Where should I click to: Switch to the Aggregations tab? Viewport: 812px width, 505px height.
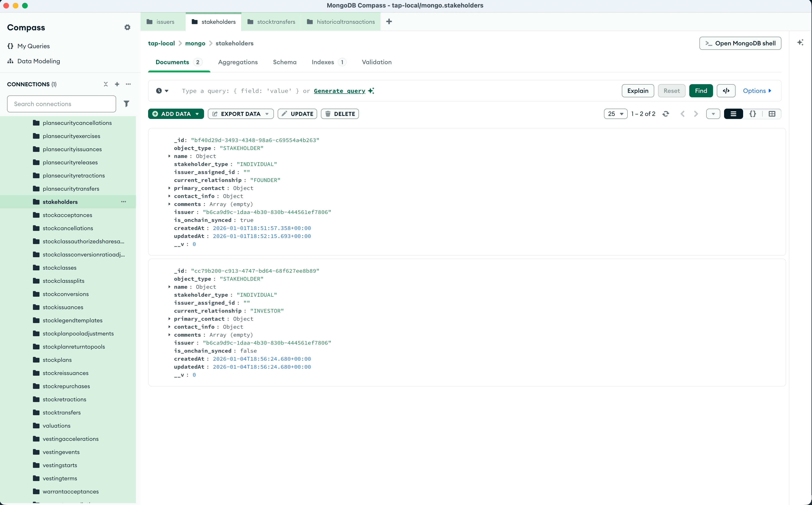pyautogui.click(x=238, y=62)
